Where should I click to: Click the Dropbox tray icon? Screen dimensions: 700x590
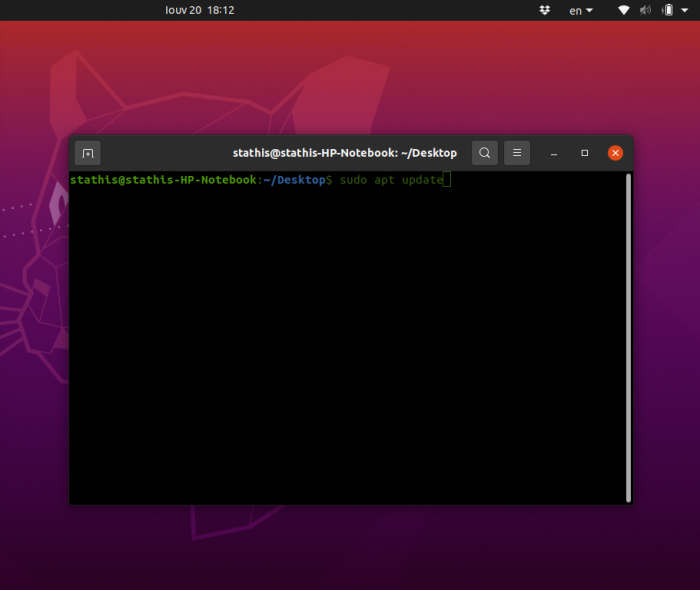pyautogui.click(x=544, y=10)
